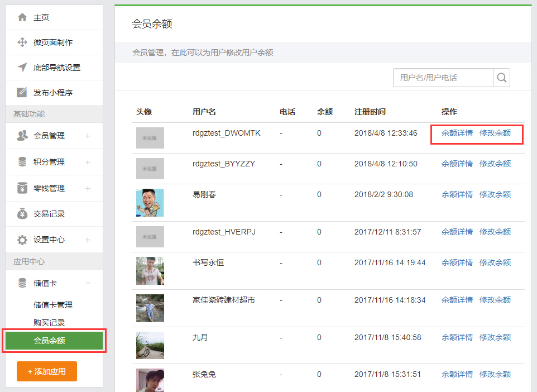Open 余额详情 for rdgztest_HVERPJ

point(457,232)
